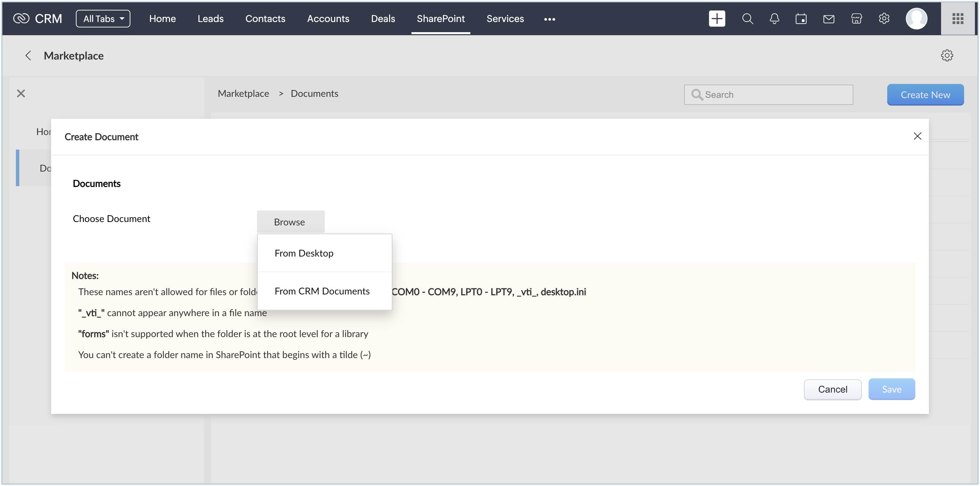
Task: Open the Browse document dropdown
Action: (291, 222)
